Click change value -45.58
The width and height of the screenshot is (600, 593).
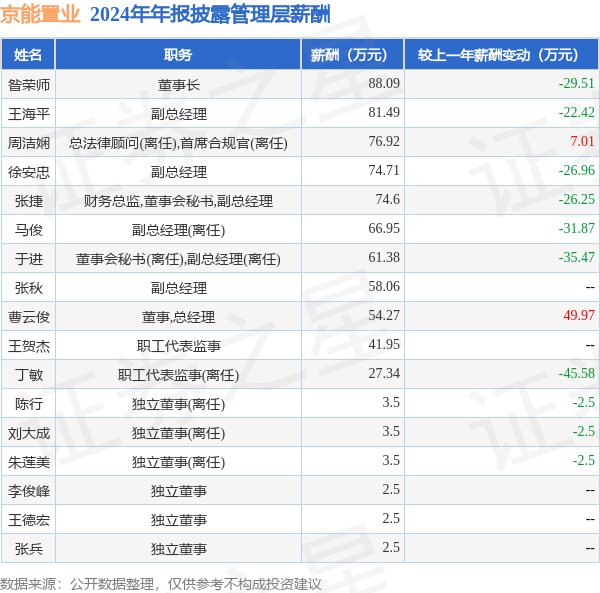[576, 373]
